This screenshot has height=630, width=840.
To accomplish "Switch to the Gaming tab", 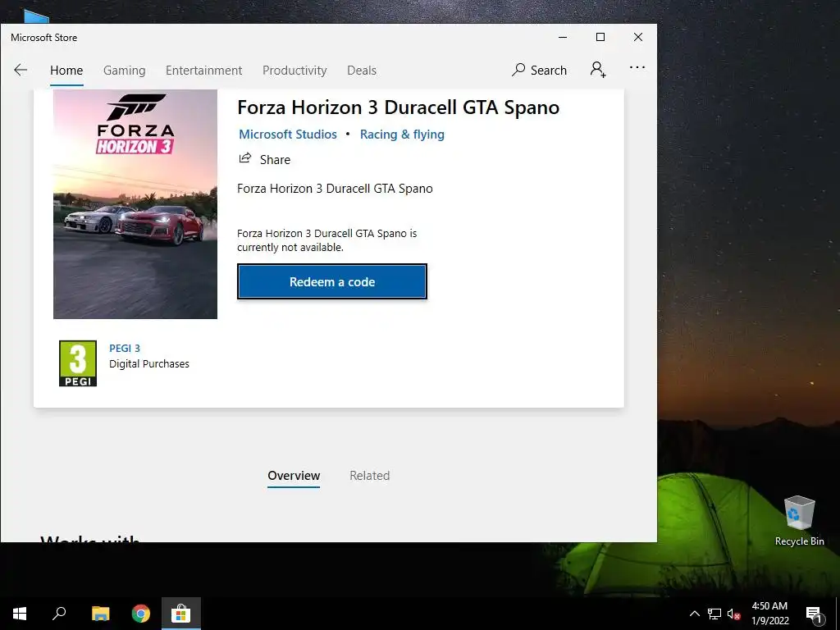I will (125, 71).
